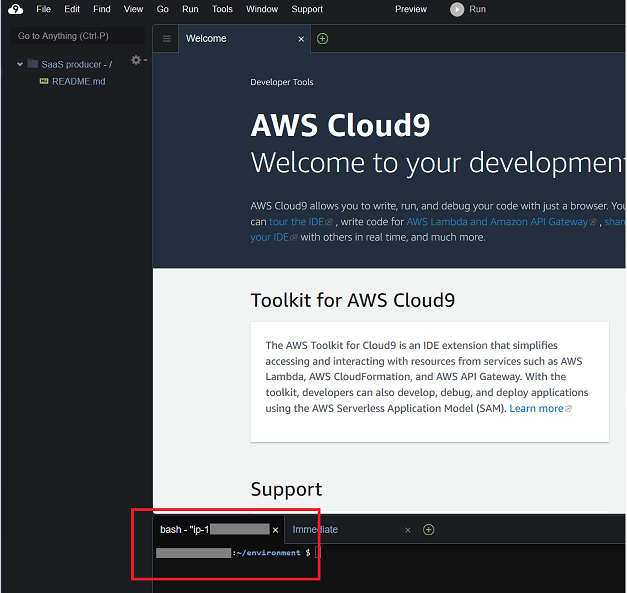Open AWS Lambda and Amazon API Gateway link
This screenshot has width=627, height=593.
click(x=497, y=222)
